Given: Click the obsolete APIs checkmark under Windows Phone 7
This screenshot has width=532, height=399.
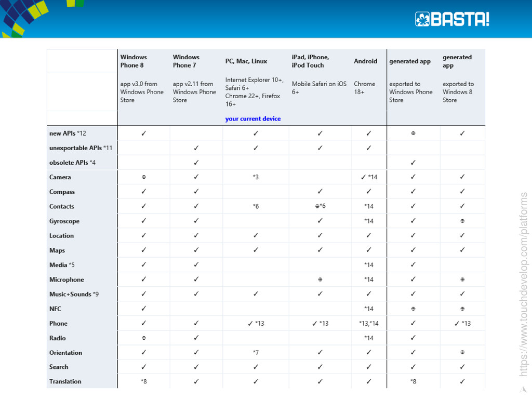Looking at the screenshot, I should click(196, 163).
